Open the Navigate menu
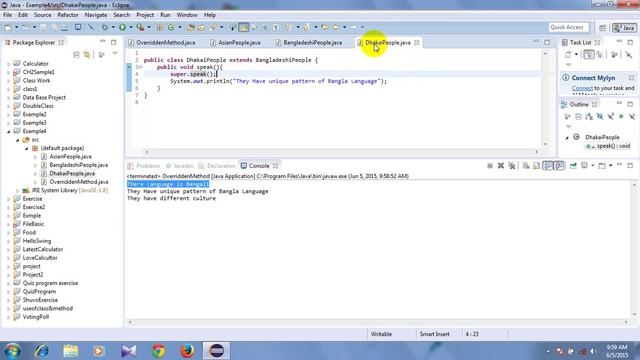 (x=96, y=15)
